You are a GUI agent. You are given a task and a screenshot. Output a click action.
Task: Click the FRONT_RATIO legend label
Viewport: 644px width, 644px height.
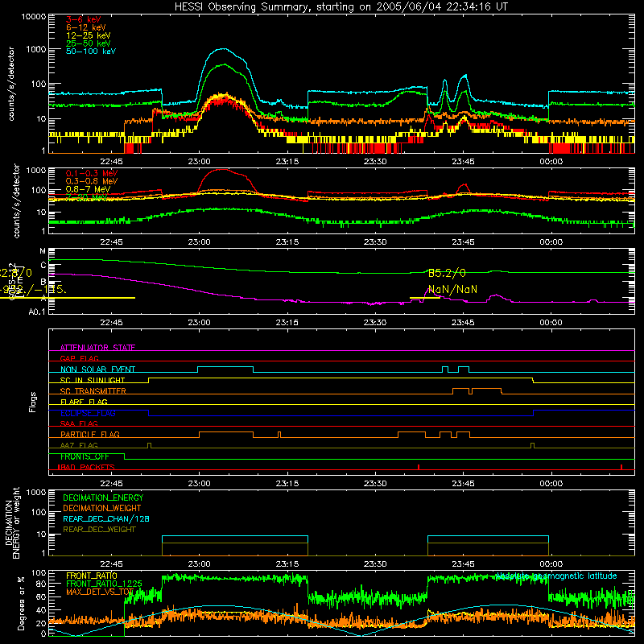pos(92,576)
